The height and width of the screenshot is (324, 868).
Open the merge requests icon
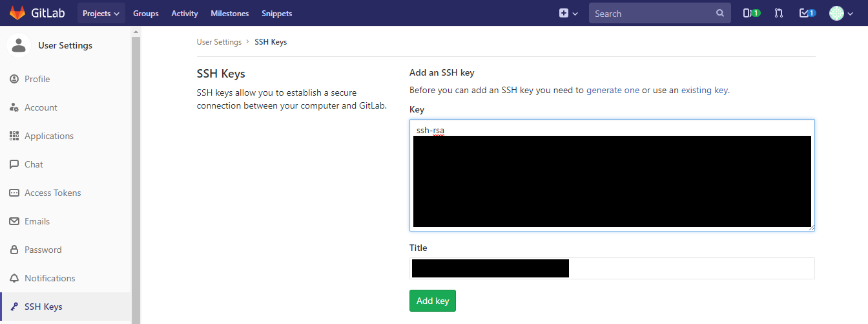tap(778, 13)
